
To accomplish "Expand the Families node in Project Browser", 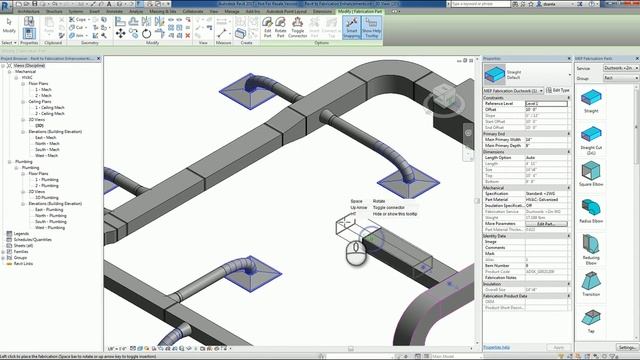I will pyautogui.click(x=3, y=252).
